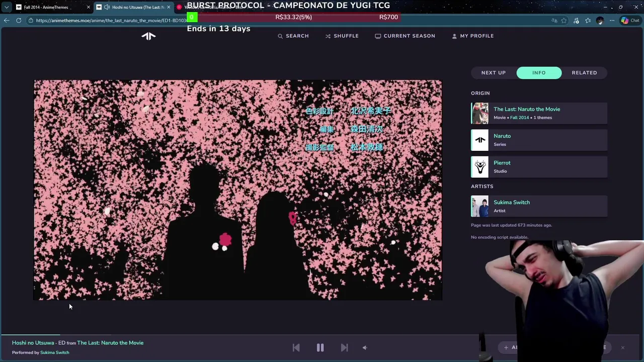The width and height of the screenshot is (644, 362).
Task: Open the Copilot Chat button
Action: pos(631,21)
